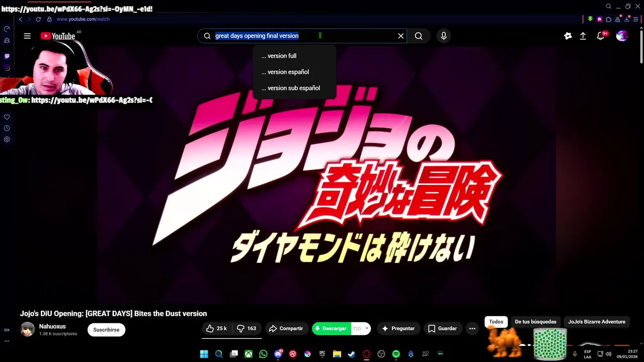Subscribe to Nahuoxus with Suscribirse
644x362 pixels.
point(106,330)
